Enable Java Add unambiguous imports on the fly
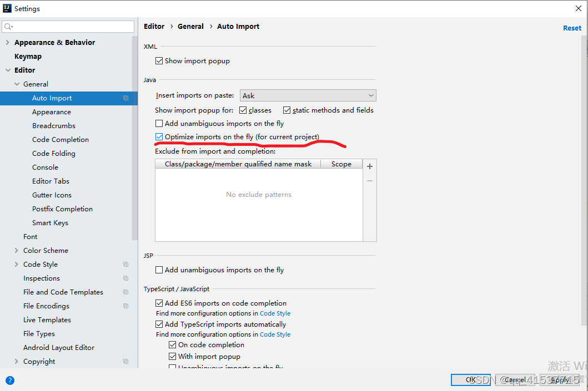 click(159, 124)
